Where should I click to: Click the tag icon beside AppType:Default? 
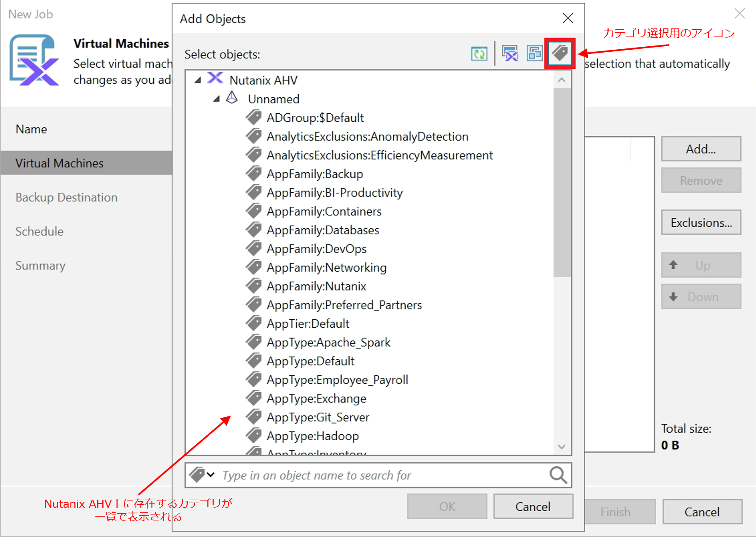tap(254, 360)
